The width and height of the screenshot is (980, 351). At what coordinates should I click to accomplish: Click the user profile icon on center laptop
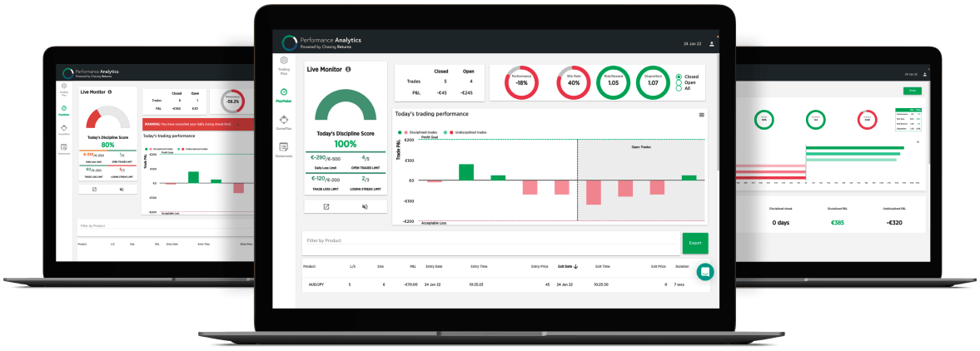712,44
